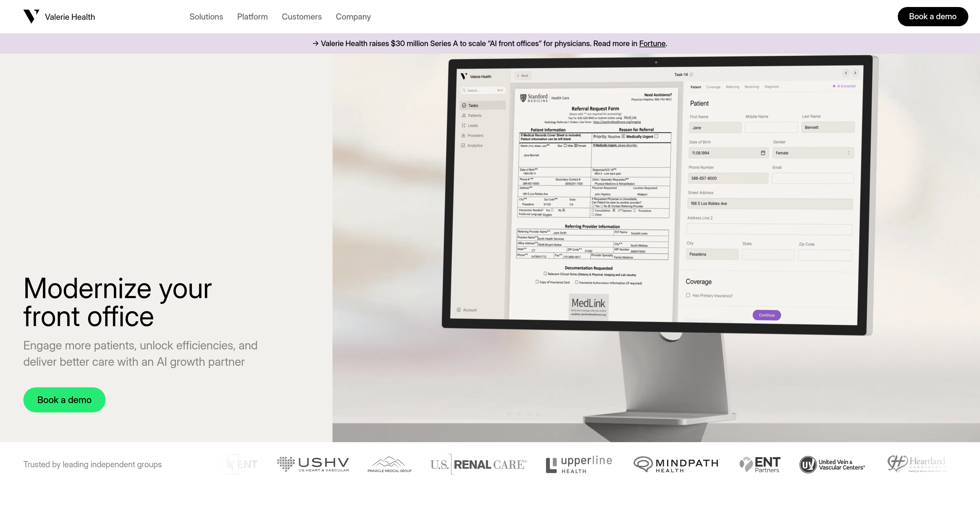Open the Gender dropdown showing Female
Viewport: 980px width, 511px height.
(813, 153)
